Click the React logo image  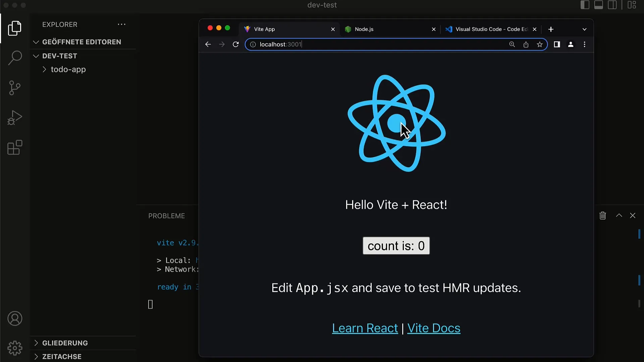[x=396, y=123]
